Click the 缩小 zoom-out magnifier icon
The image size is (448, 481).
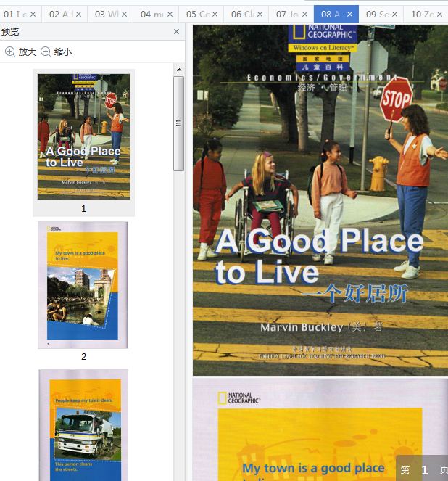pos(46,52)
